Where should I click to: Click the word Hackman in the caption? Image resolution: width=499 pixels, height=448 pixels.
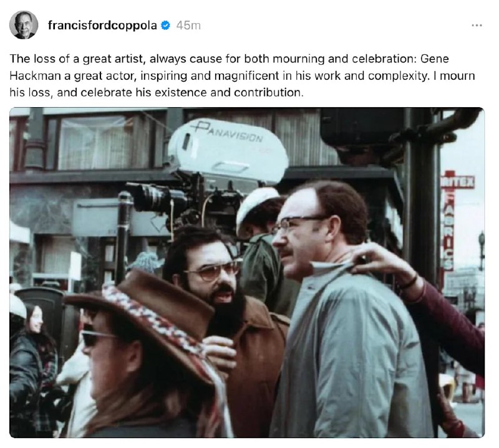click(x=36, y=75)
